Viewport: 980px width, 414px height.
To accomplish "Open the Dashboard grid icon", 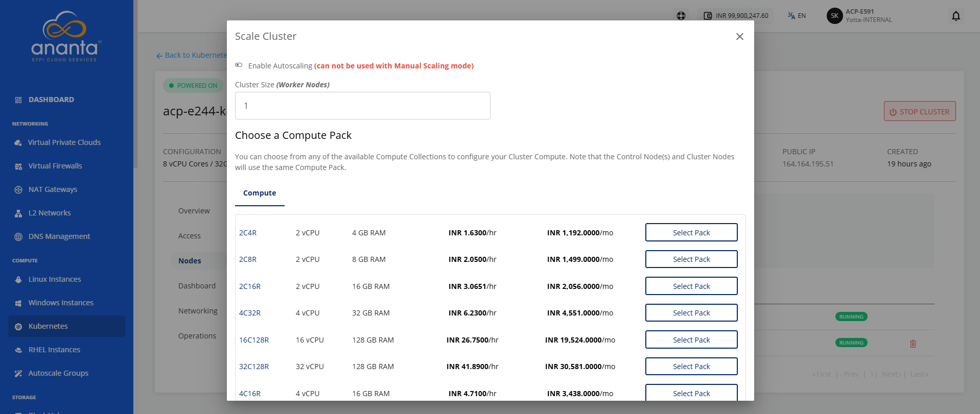I will point(18,100).
